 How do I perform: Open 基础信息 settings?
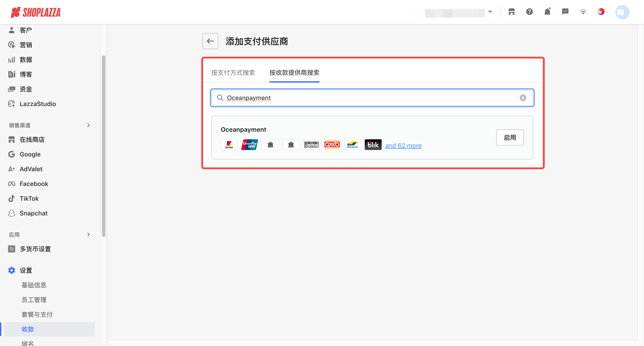(x=34, y=285)
